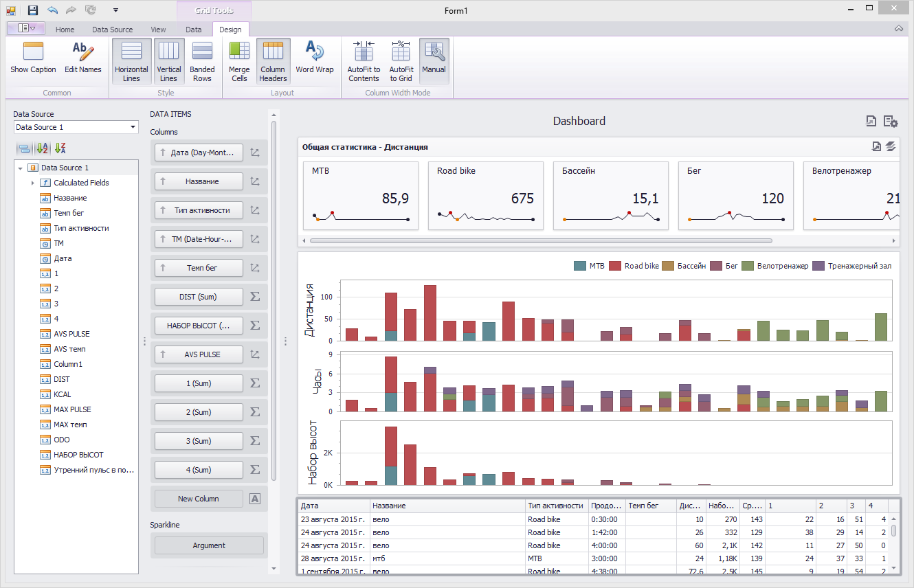Select AutoFit to Contents mode
Viewport: 914px width, 588px height.
pos(364,52)
